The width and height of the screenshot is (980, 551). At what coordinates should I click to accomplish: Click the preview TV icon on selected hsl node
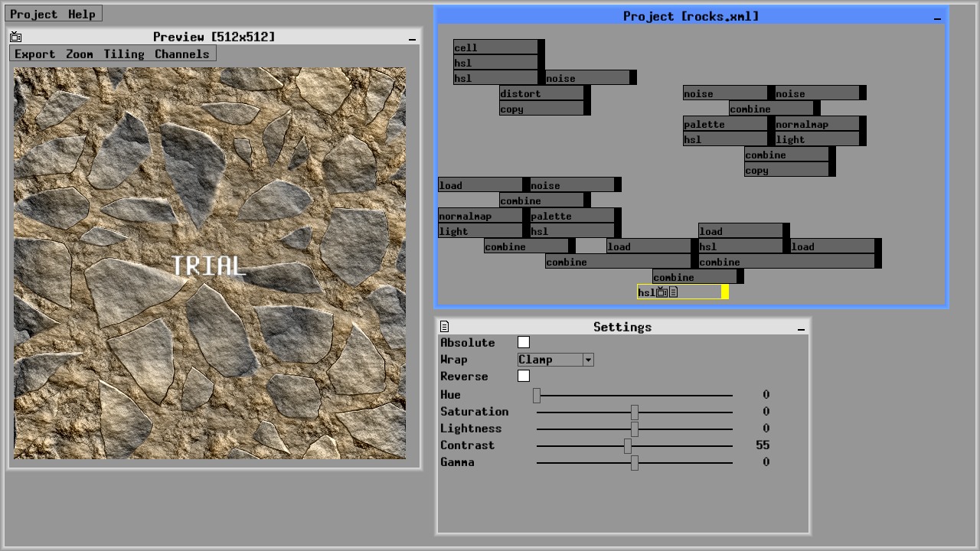point(661,292)
